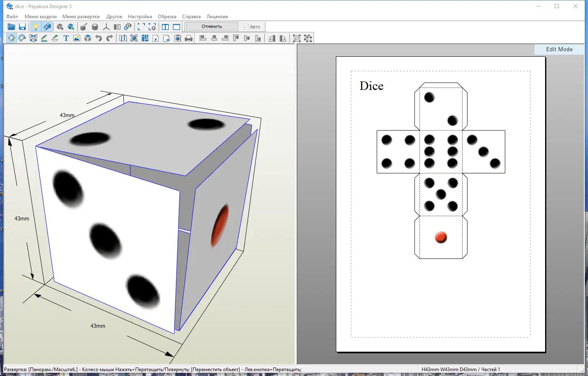
Task: Toggle the light bulb shading option
Action: 36,26
